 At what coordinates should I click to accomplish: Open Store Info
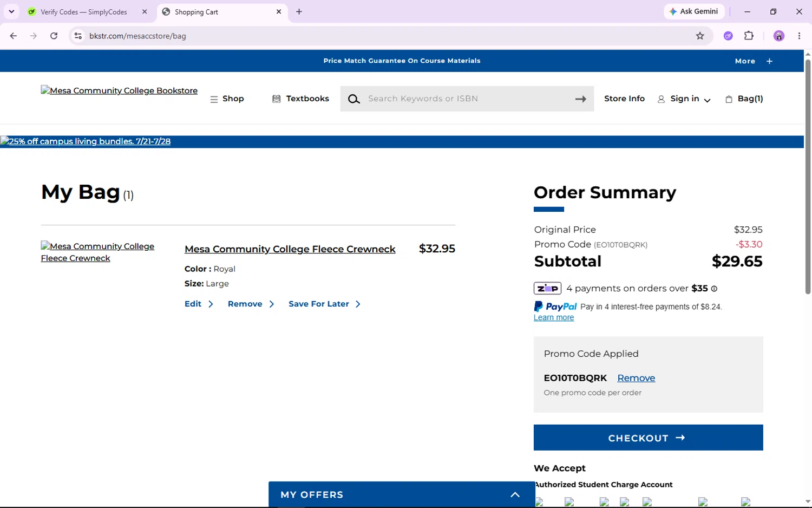(x=624, y=99)
